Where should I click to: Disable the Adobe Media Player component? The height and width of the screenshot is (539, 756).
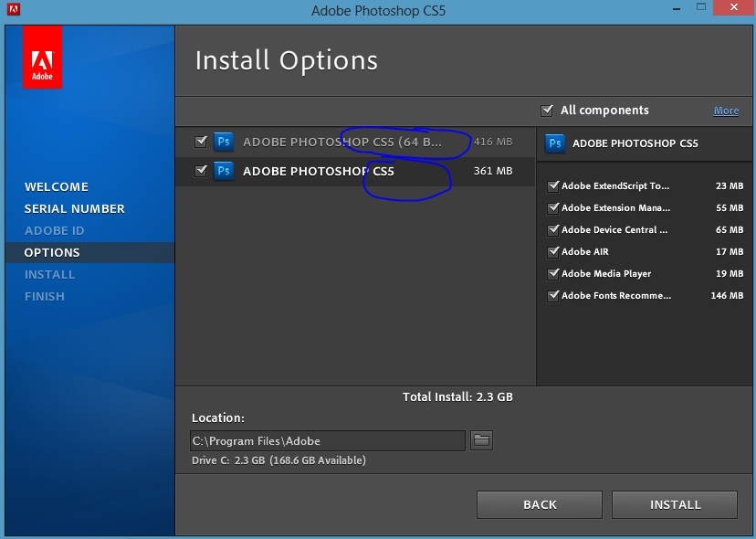tap(552, 274)
